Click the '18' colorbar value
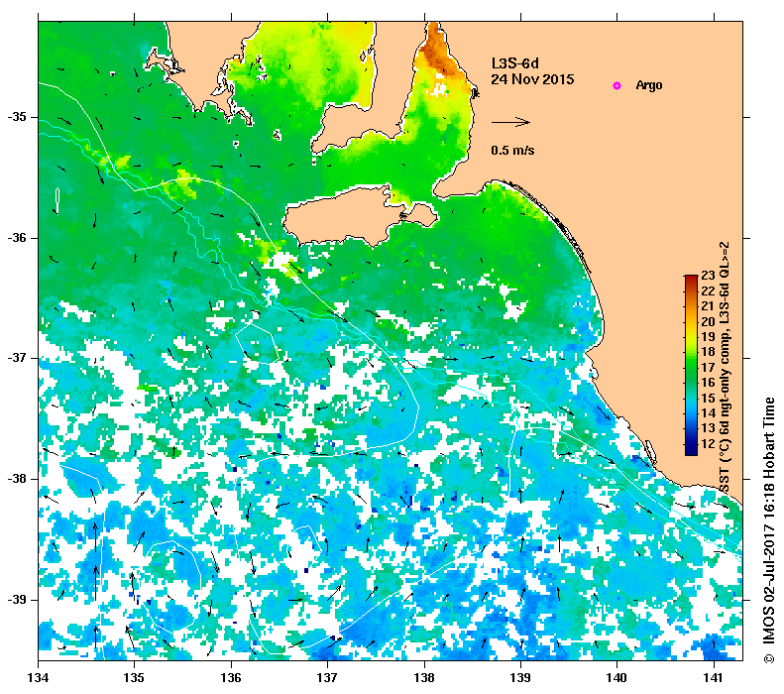 [x=708, y=352]
